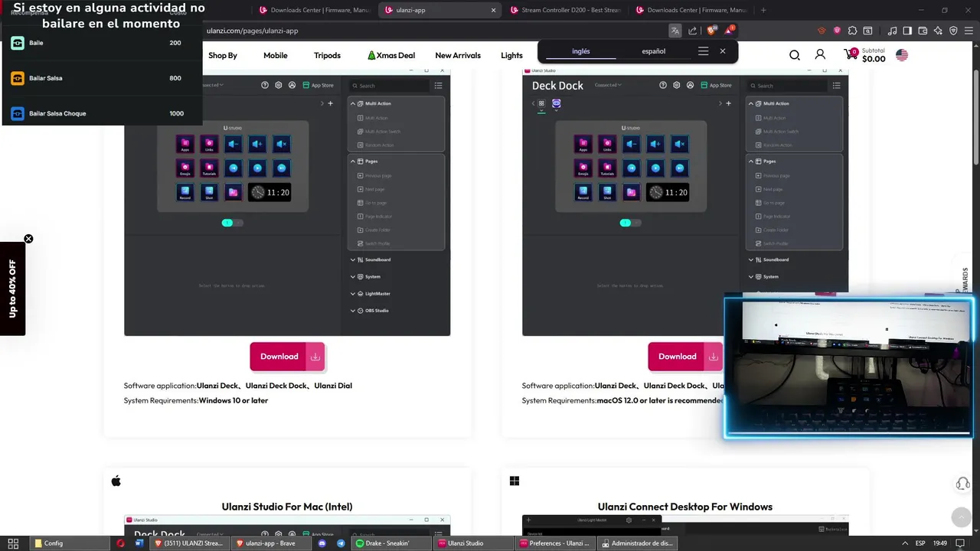The image size is (980, 551).
Task: Open the Opera icon in taskbar
Action: (x=120, y=543)
